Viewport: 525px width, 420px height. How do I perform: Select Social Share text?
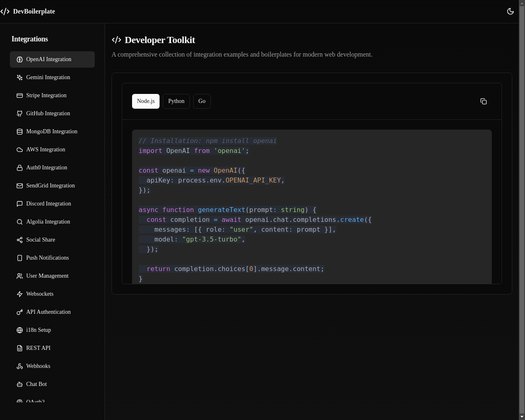(41, 240)
